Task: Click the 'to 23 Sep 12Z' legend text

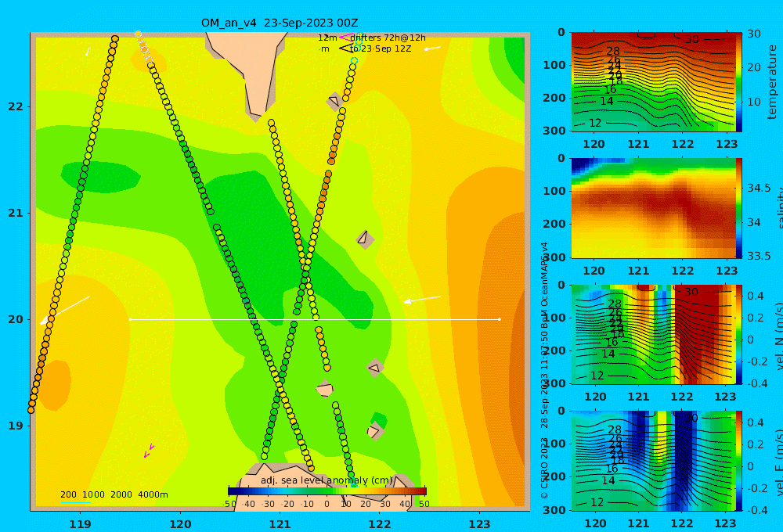Action: [381, 49]
